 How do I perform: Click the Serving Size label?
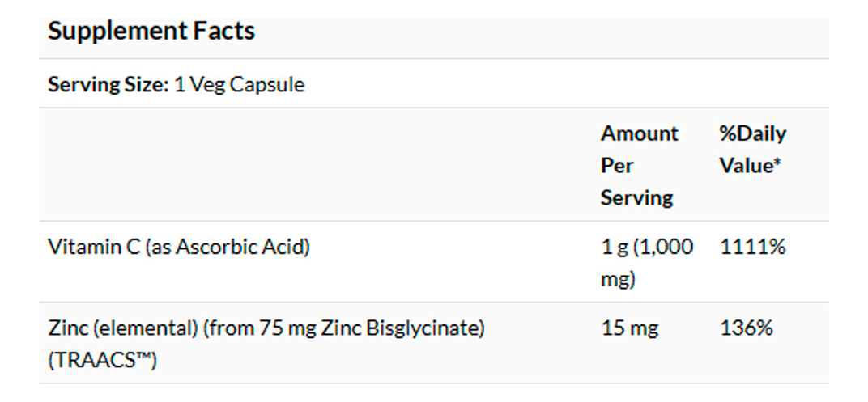click(108, 84)
